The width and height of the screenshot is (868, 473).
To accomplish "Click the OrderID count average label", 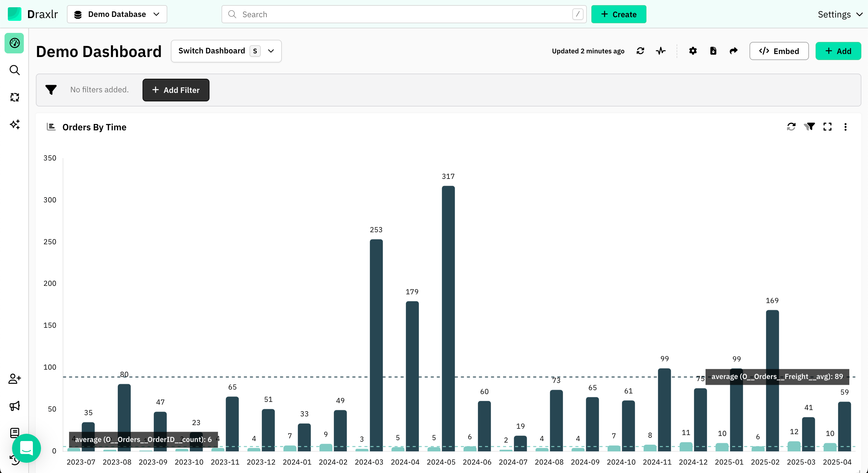I will (143, 439).
